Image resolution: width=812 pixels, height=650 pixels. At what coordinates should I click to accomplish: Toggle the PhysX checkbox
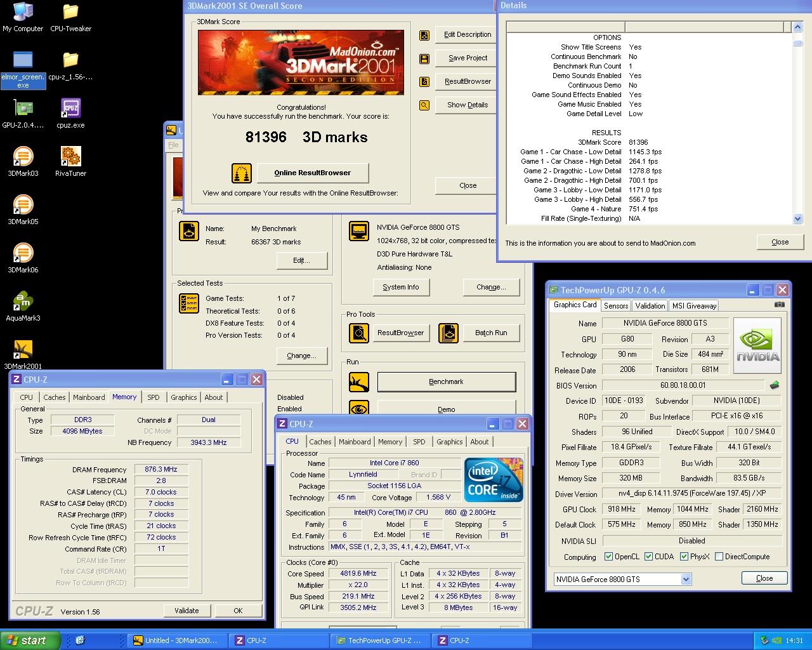[x=684, y=557]
